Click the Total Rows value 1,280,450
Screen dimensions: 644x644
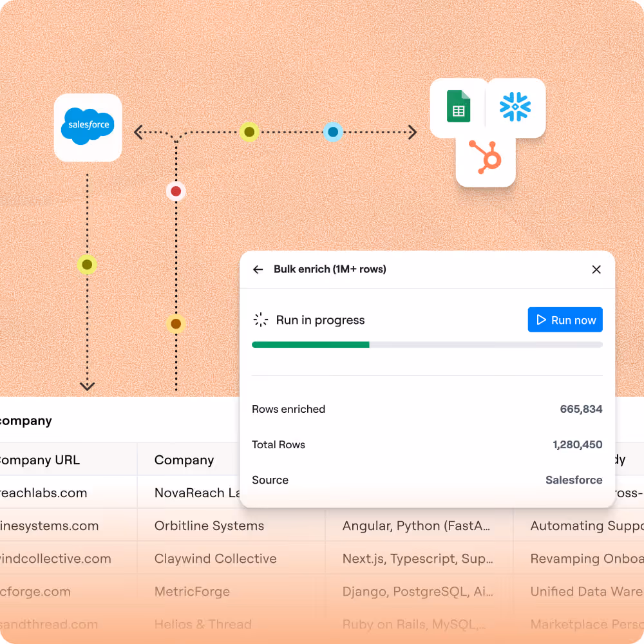(578, 444)
